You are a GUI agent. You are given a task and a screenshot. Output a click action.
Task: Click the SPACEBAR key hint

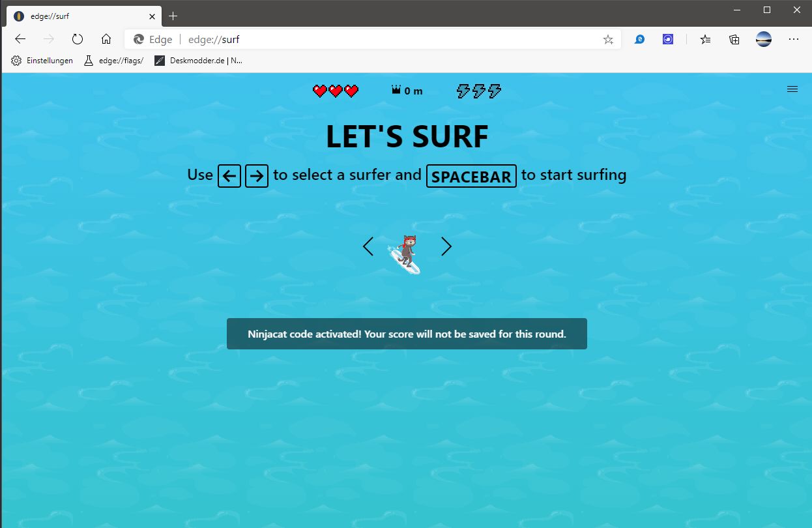click(x=471, y=176)
